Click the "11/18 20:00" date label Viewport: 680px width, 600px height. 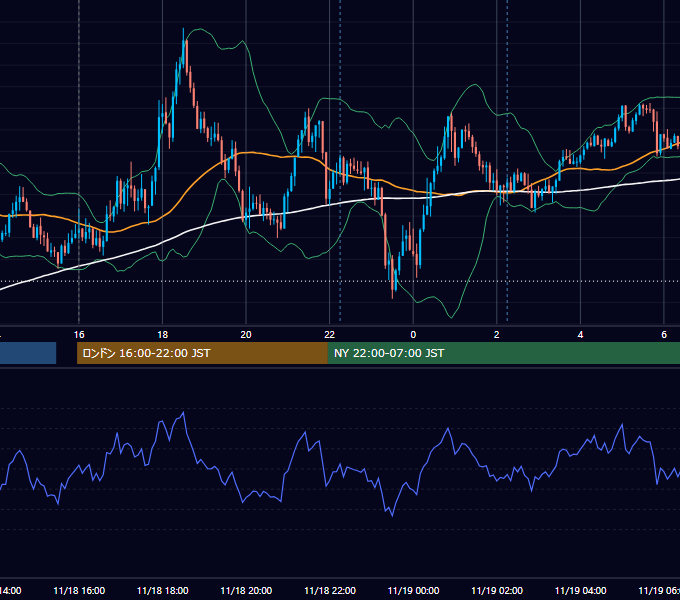click(246, 591)
